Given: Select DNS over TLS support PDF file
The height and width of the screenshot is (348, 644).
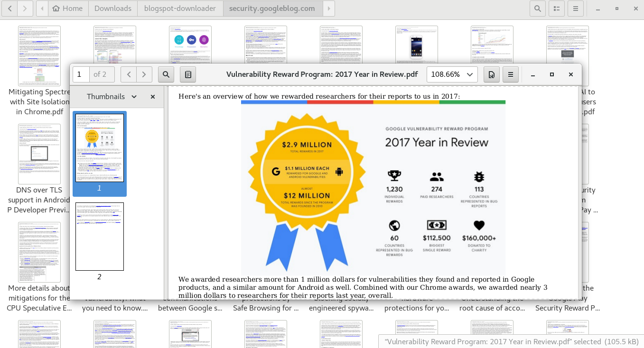Looking at the screenshot, I should tap(39, 169).
